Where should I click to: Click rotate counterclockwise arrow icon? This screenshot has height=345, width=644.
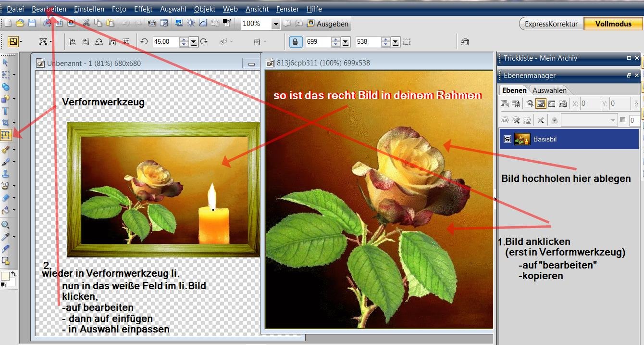pyautogui.click(x=144, y=41)
